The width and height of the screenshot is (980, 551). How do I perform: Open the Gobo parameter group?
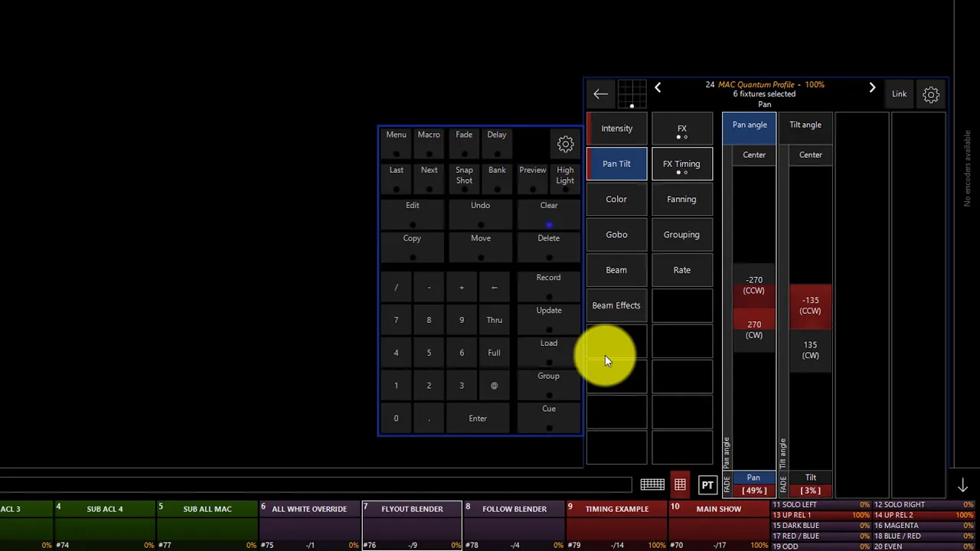pos(616,234)
